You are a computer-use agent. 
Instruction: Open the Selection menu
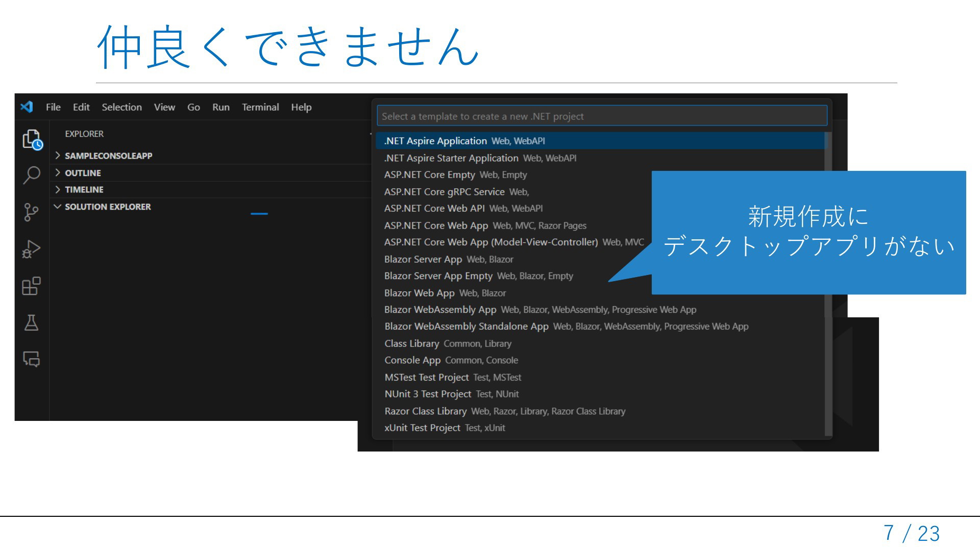pyautogui.click(x=121, y=107)
